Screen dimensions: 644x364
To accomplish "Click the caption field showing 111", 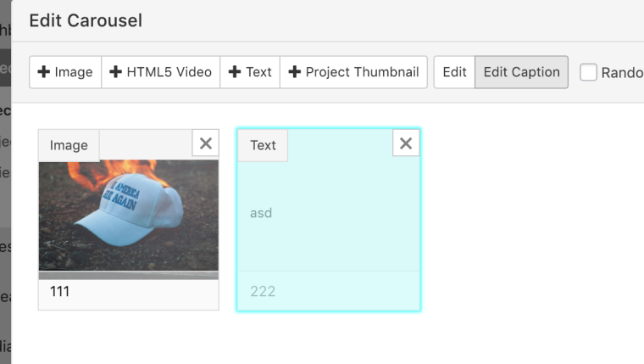I will pos(128,292).
